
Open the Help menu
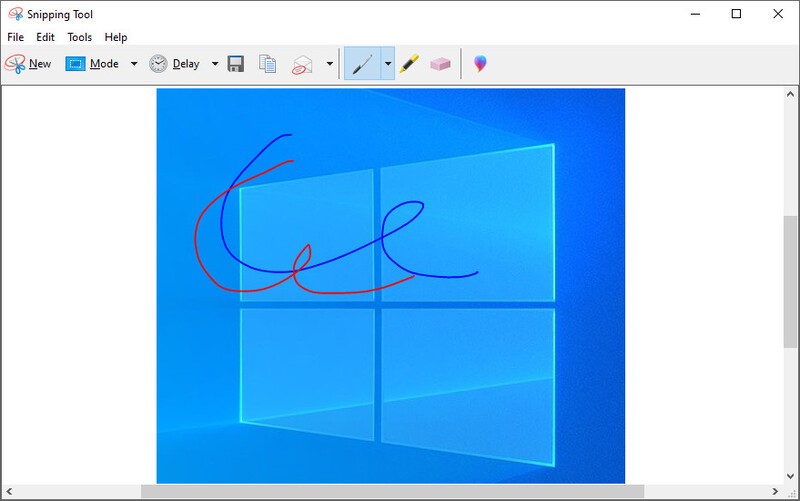116,37
